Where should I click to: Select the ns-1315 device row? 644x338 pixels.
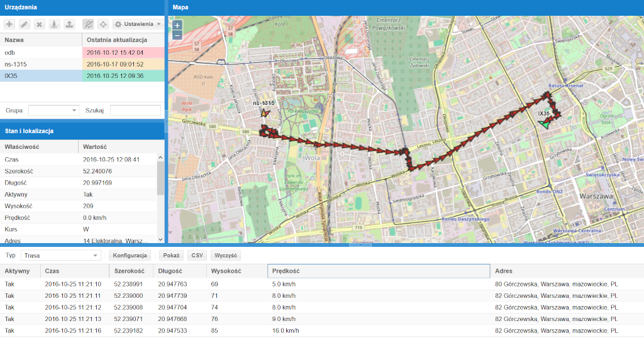82,64
